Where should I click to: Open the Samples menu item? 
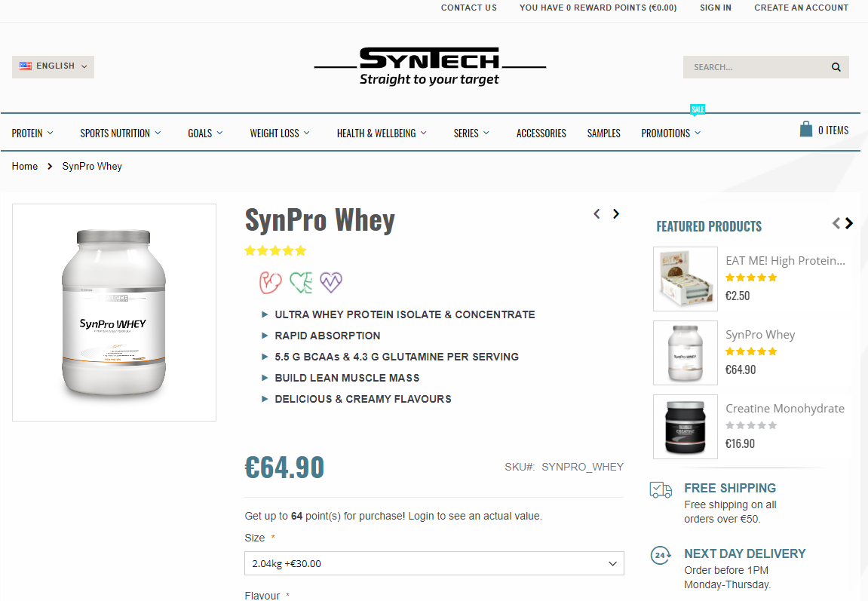[x=604, y=133]
